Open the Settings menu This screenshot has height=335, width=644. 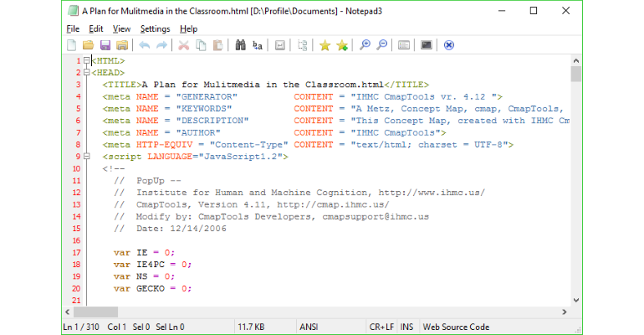[155, 28]
